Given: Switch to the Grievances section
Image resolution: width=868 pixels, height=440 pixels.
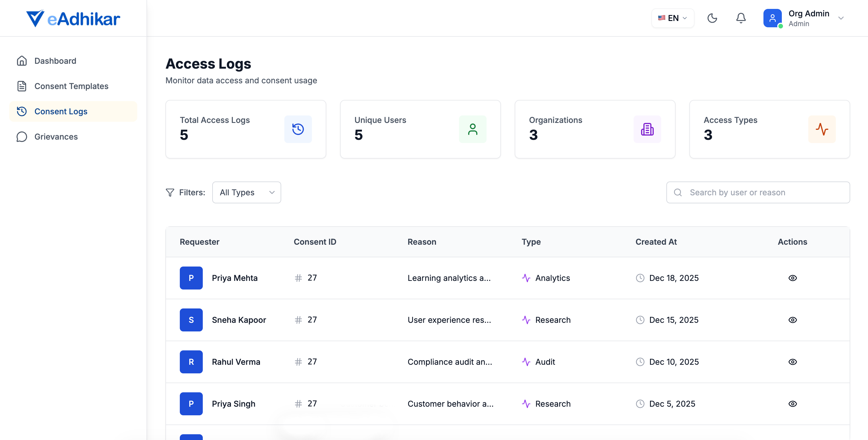Looking at the screenshot, I should 56,137.
